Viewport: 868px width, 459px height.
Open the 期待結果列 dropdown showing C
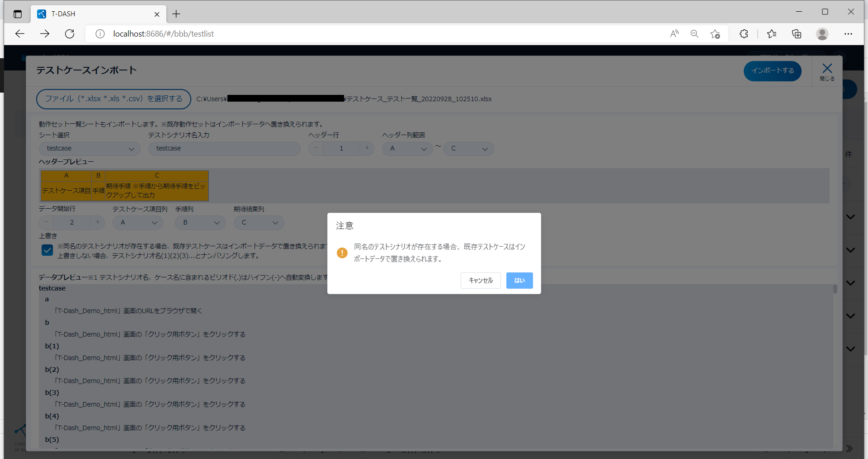(259, 223)
